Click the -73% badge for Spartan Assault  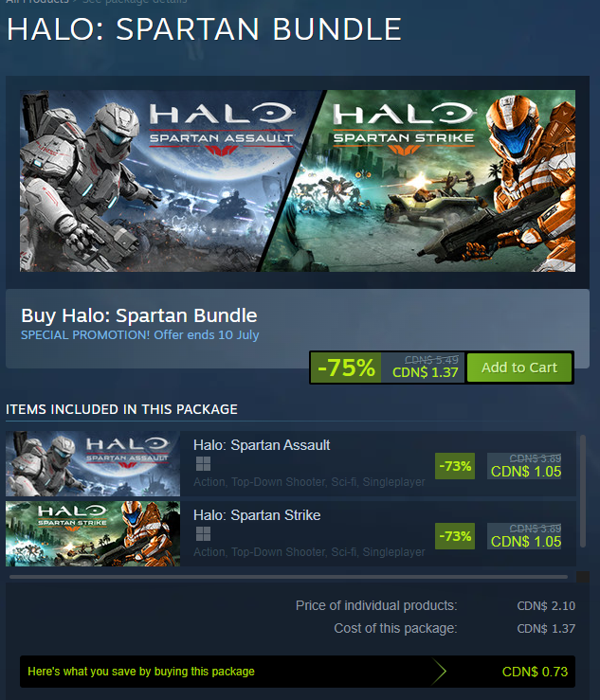(455, 466)
